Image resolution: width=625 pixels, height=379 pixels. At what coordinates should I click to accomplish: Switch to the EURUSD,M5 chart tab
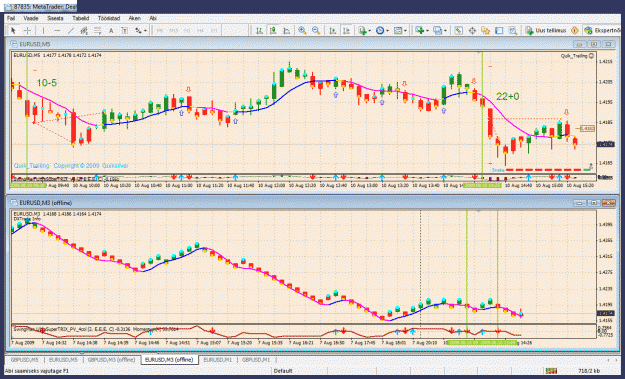63,360
